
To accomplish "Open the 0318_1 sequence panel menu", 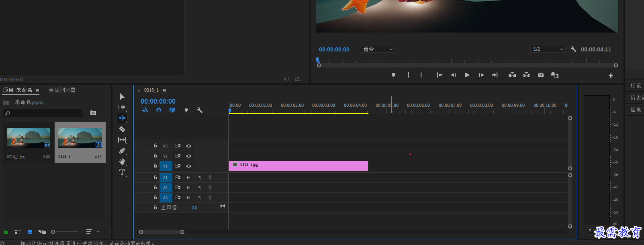I will pyautogui.click(x=164, y=90).
